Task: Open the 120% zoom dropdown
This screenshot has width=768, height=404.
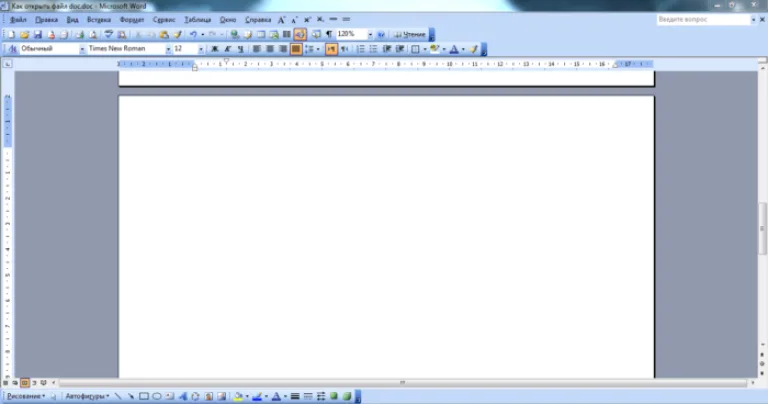Action: [370, 34]
